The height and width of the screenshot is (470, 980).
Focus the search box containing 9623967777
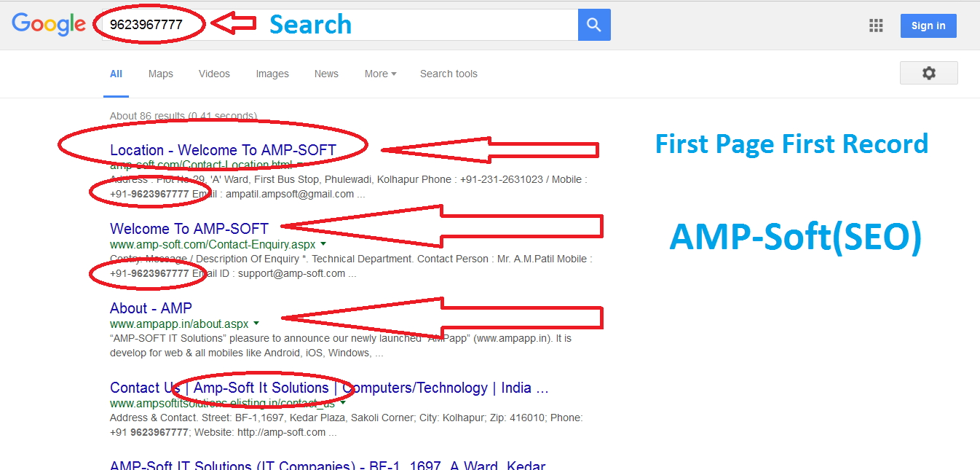click(x=335, y=25)
